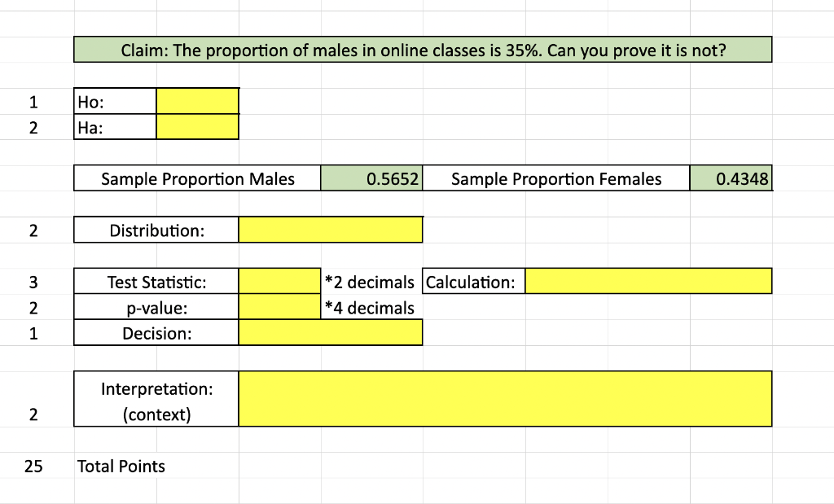Viewport: 834px width, 504px height.
Task: Click the *4 decimals note
Action: (370, 308)
